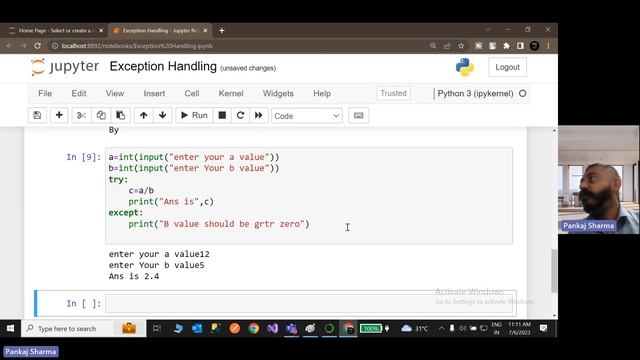The image size is (640, 360).
Task: Open the Help menu
Action: (322, 93)
